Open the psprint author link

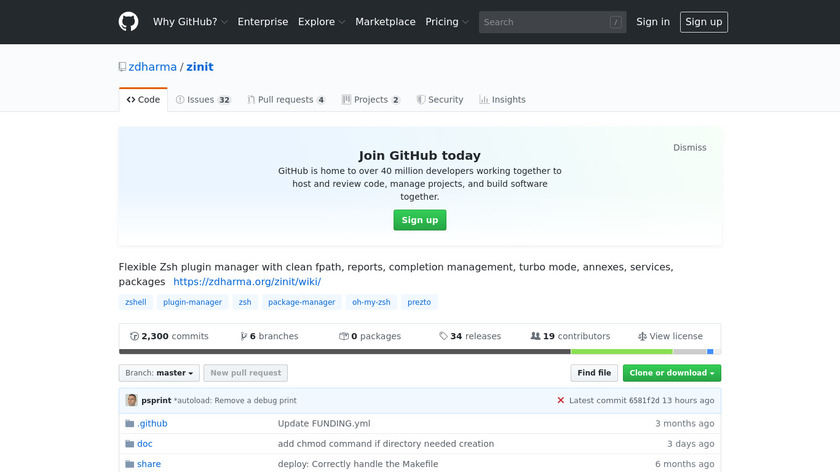(156, 400)
